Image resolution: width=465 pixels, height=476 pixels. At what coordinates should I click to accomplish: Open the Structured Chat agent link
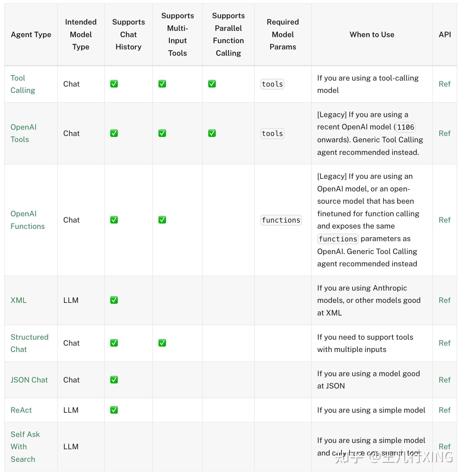click(x=29, y=343)
